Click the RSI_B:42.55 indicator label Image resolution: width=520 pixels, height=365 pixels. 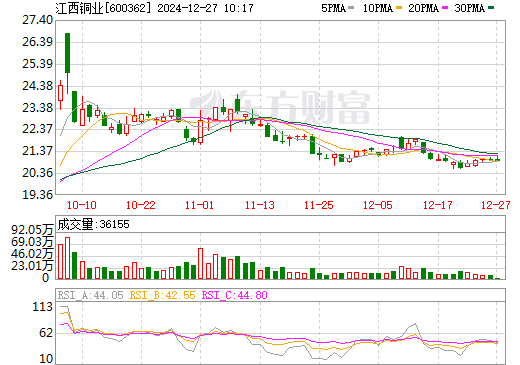tap(162, 295)
